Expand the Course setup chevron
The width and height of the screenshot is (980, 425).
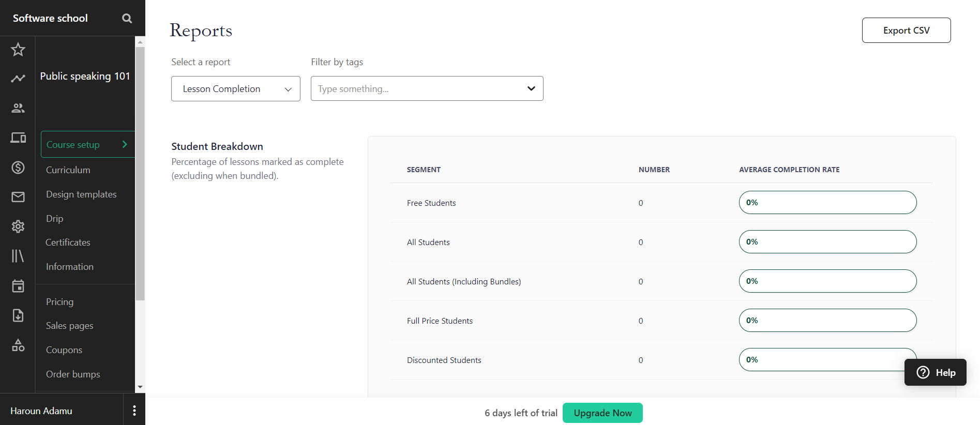pyautogui.click(x=125, y=144)
